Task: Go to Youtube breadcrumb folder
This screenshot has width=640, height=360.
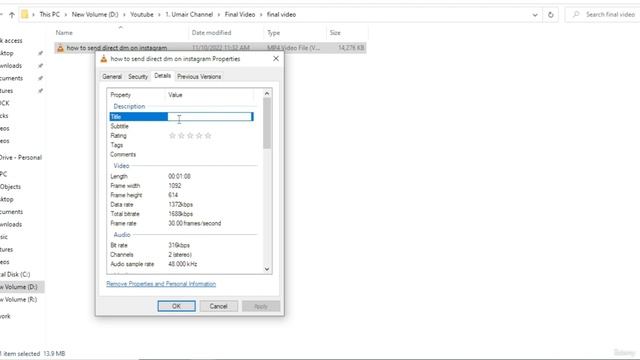Action: pos(142,14)
